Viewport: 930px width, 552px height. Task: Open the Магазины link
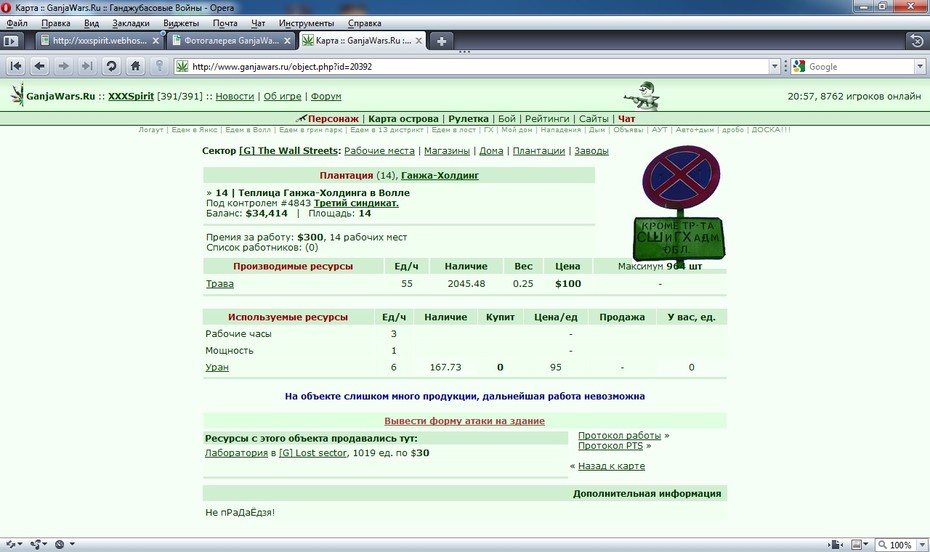447,151
